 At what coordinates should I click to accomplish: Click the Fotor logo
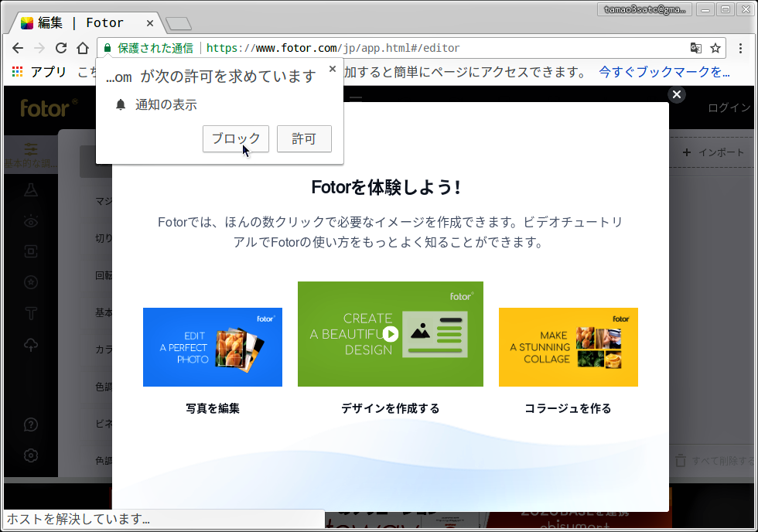point(48,109)
